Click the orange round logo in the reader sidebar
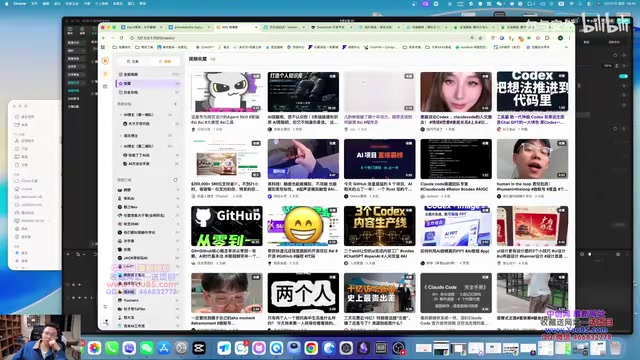 tap(105, 61)
